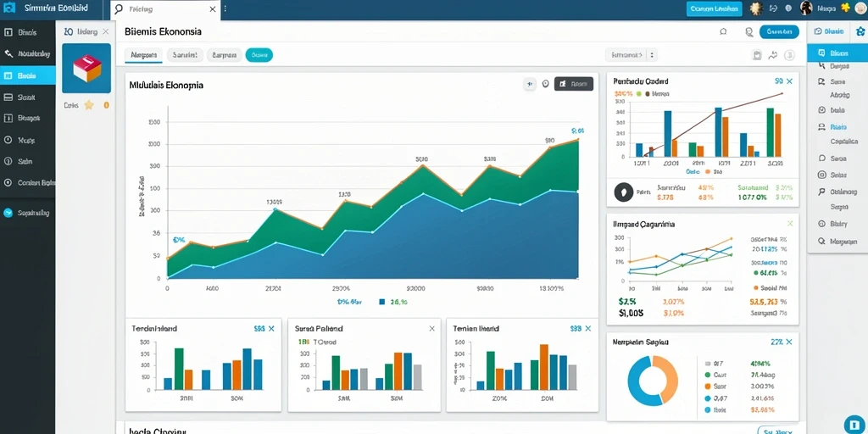Click the clipboard icon below header buttons
Screen dimensions: 868x434
[x=757, y=55]
